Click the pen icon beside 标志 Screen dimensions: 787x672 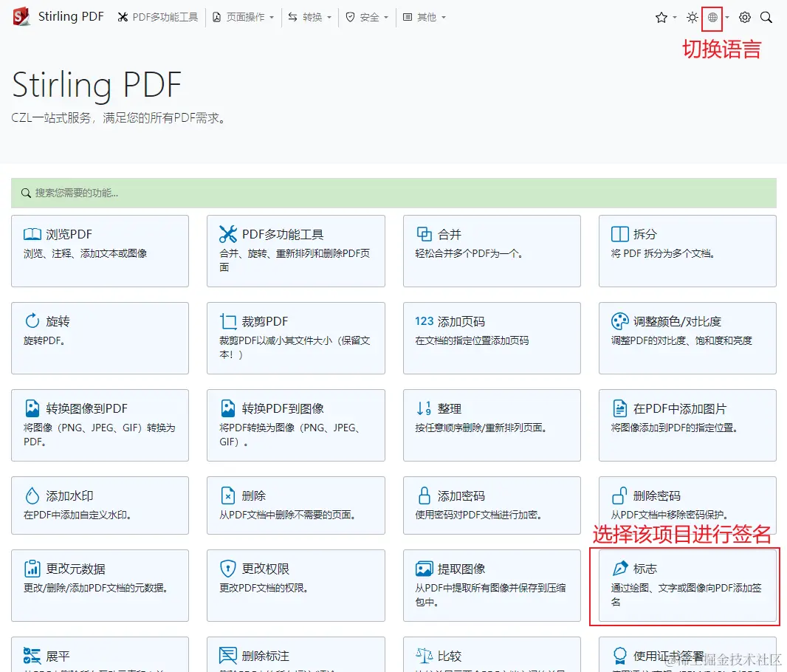pos(620,568)
